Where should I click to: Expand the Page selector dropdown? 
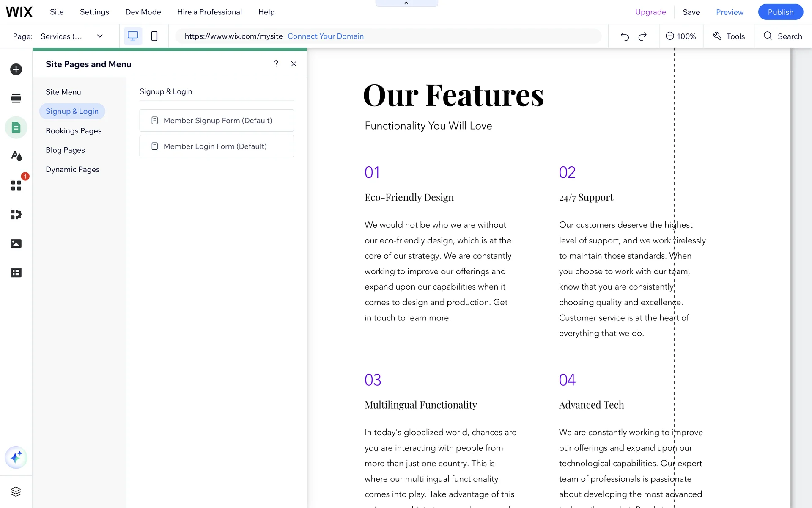[100, 36]
